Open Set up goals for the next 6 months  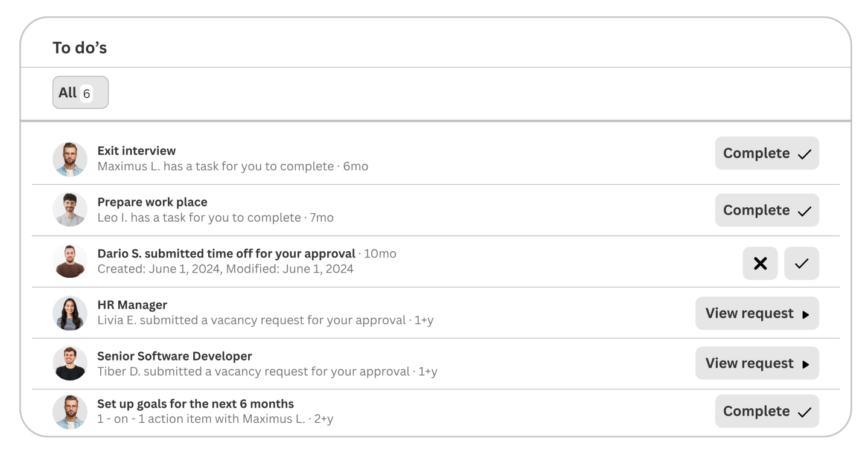pos(196,404)
